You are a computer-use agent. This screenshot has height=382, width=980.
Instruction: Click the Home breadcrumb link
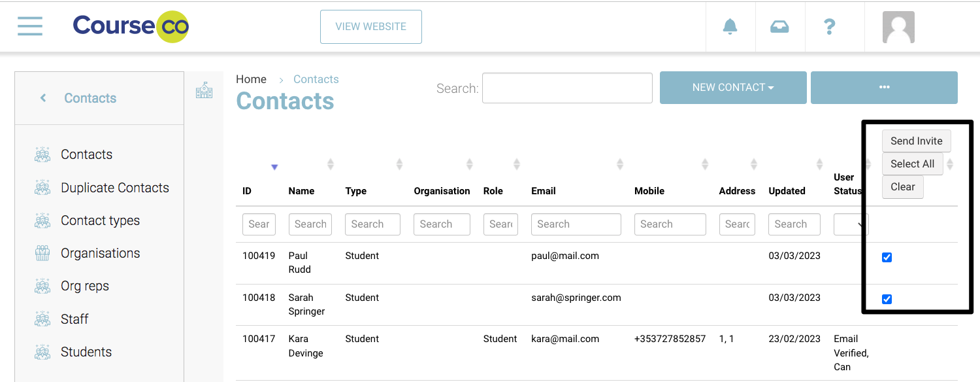point(251,79)
